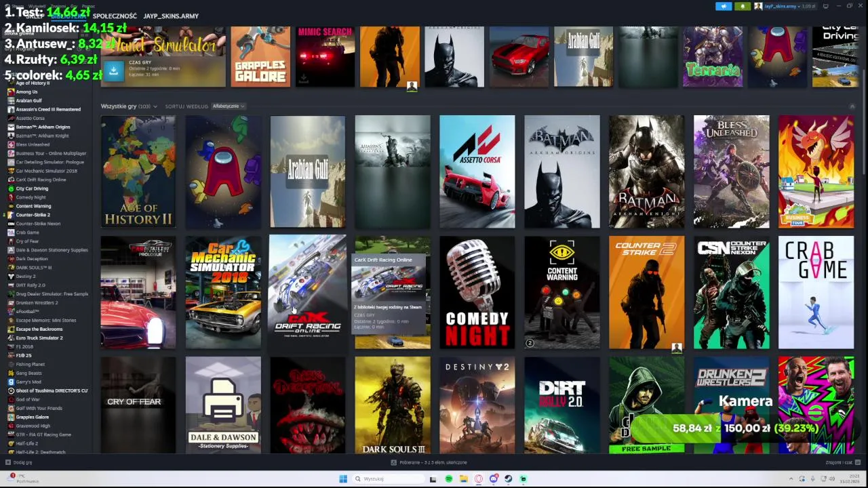Click the Among Us icon in game list
Screen dimensions: 868x488
[11, 91]
